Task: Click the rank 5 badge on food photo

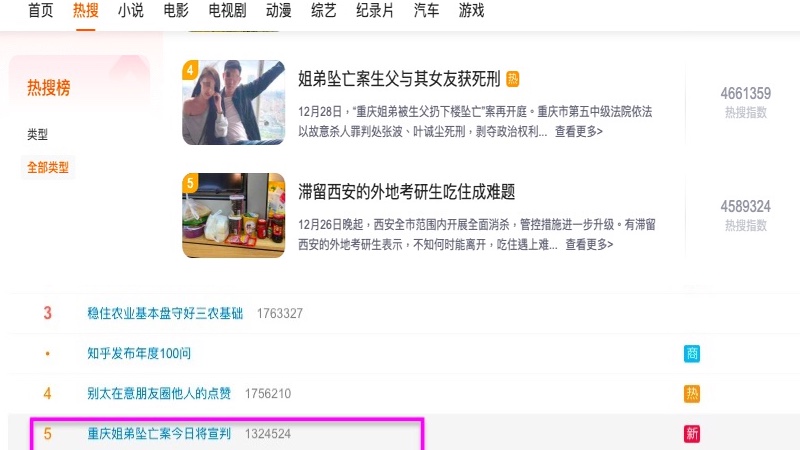Action: tap(190, 183)
